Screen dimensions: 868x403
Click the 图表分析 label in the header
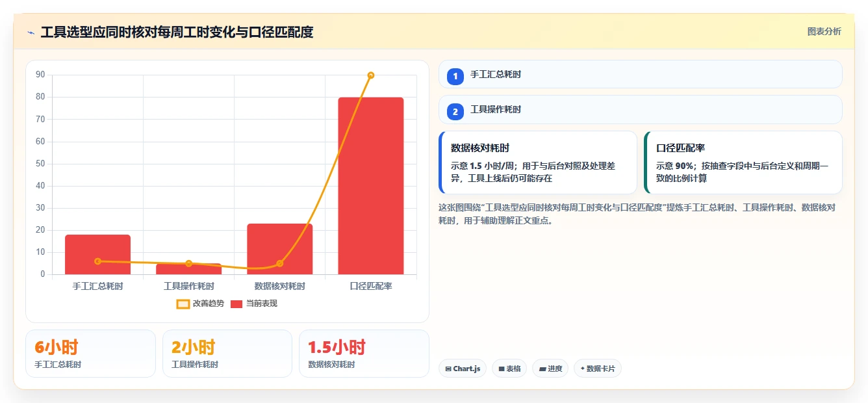click(824, 32)
